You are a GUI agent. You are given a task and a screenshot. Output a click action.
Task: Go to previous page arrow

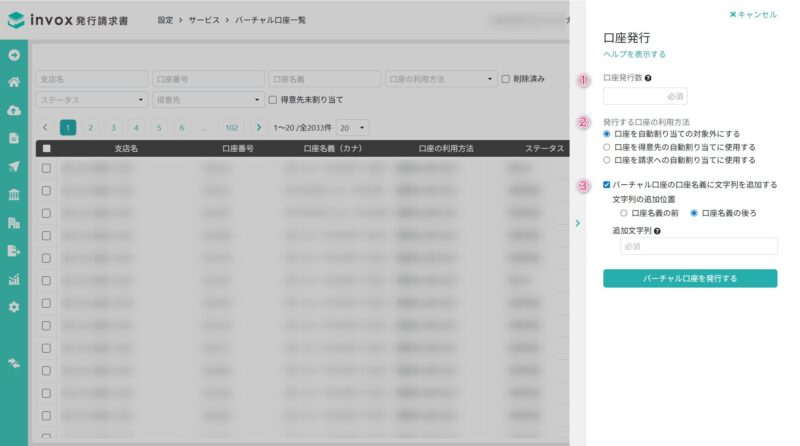click(45, 127)
